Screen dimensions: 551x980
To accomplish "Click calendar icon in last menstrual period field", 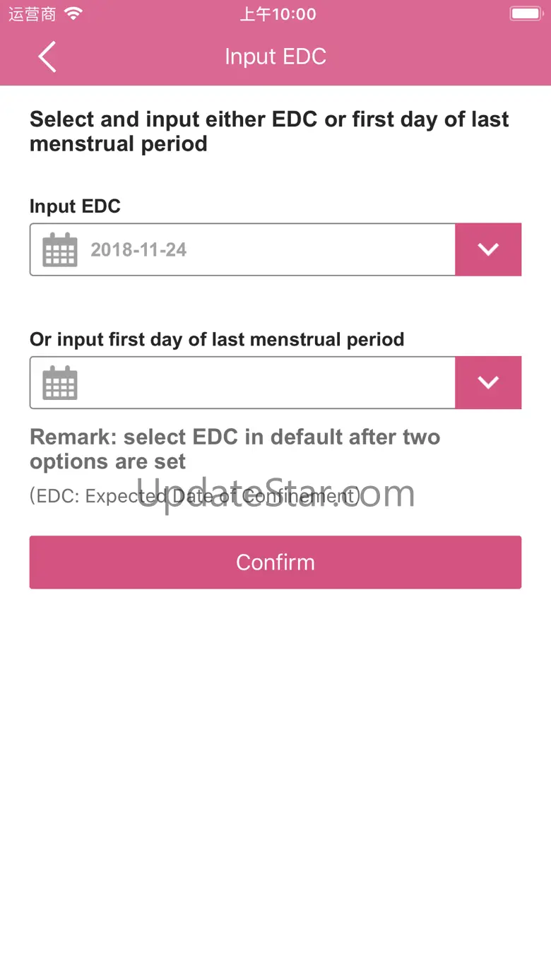I will click(60, 382).
